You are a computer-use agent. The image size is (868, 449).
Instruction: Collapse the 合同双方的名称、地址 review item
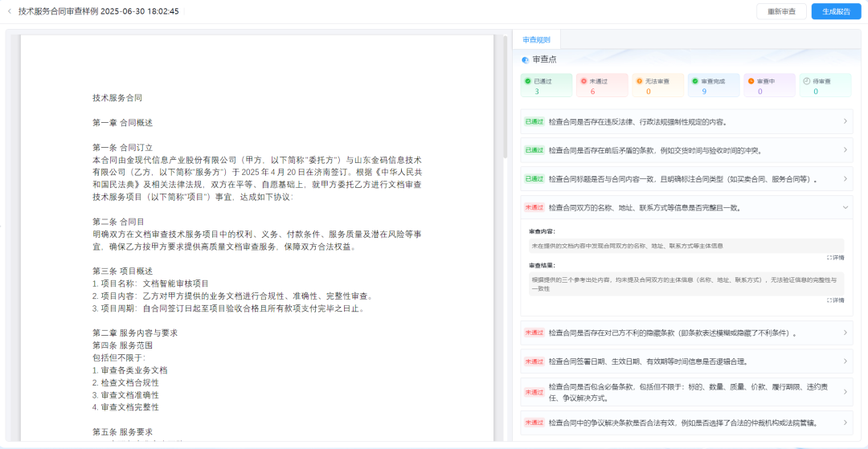click(845, 207)
